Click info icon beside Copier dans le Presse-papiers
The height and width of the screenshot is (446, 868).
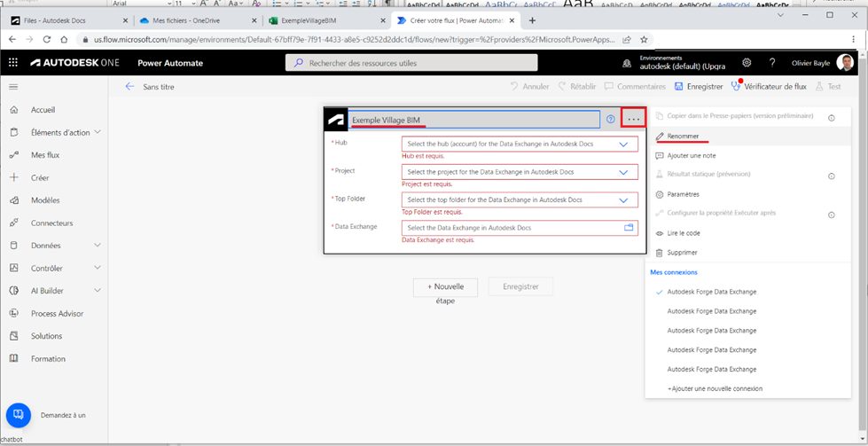pos(832,118)
